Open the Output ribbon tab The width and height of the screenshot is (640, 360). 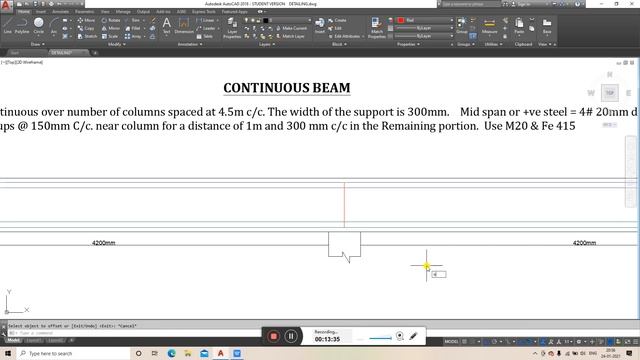coord(143,11)
